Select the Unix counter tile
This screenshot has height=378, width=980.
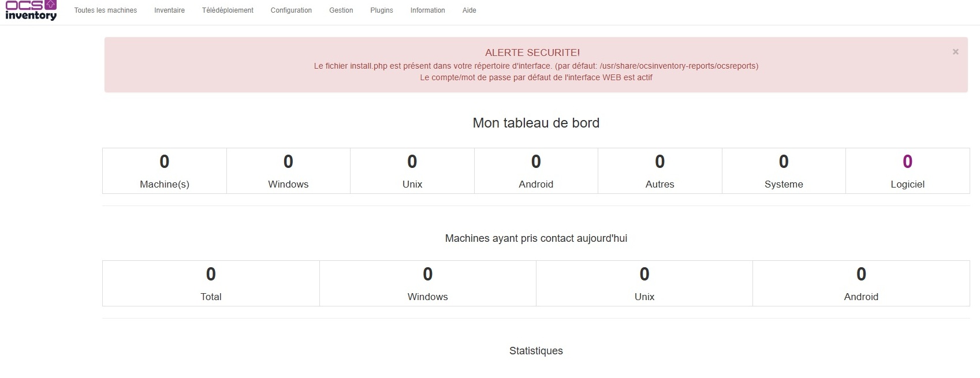click(x=412, y=170)
